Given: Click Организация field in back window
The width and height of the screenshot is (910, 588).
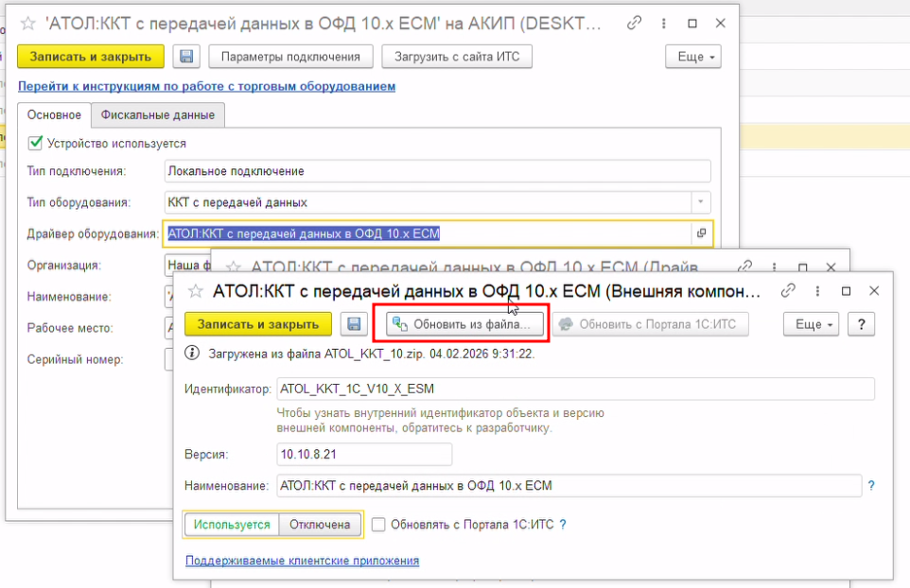Looking at the screenshot, I should (188, 265).
